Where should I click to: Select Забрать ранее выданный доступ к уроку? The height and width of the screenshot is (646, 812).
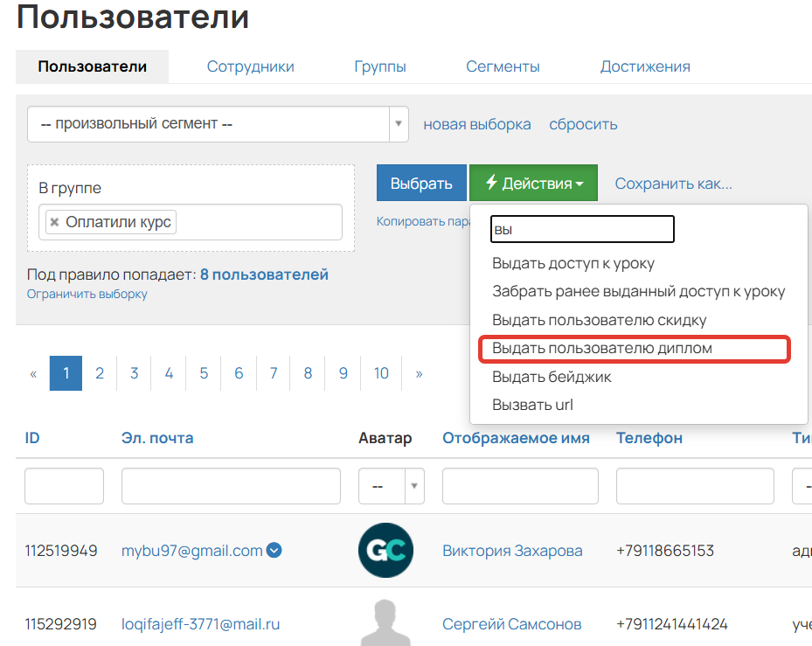click(639, 291)
